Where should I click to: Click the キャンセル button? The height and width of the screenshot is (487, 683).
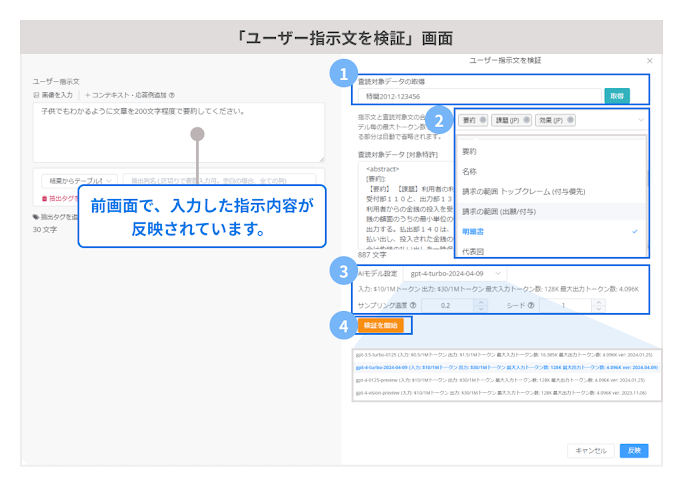pyautogui.click(x=590, y=450)
